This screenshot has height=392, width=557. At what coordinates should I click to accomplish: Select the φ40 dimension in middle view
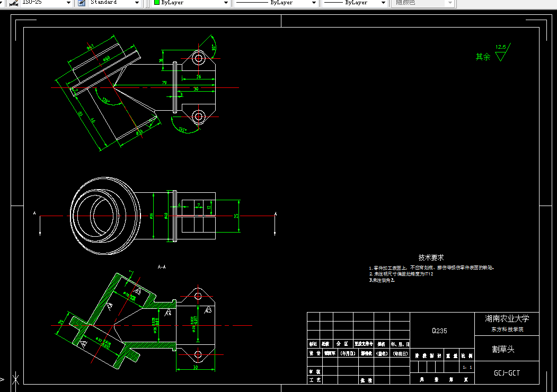point(166,216)
